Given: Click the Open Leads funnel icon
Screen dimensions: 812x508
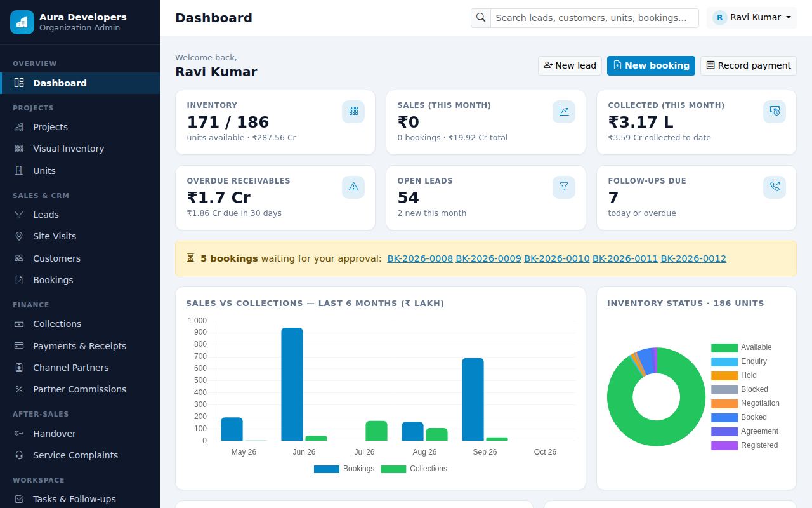Looking at the screenshot, I should click(564, 187).
